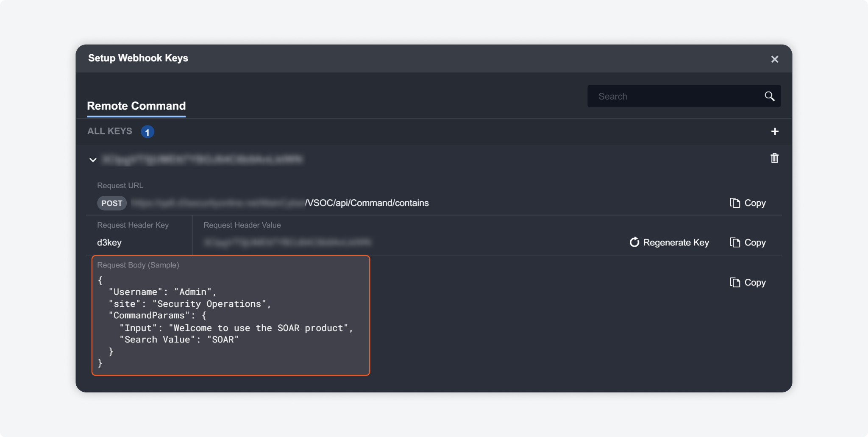Screen dimensions: 868x437
Task: Copy the Request URL
Action: click(x=748, y=203)
